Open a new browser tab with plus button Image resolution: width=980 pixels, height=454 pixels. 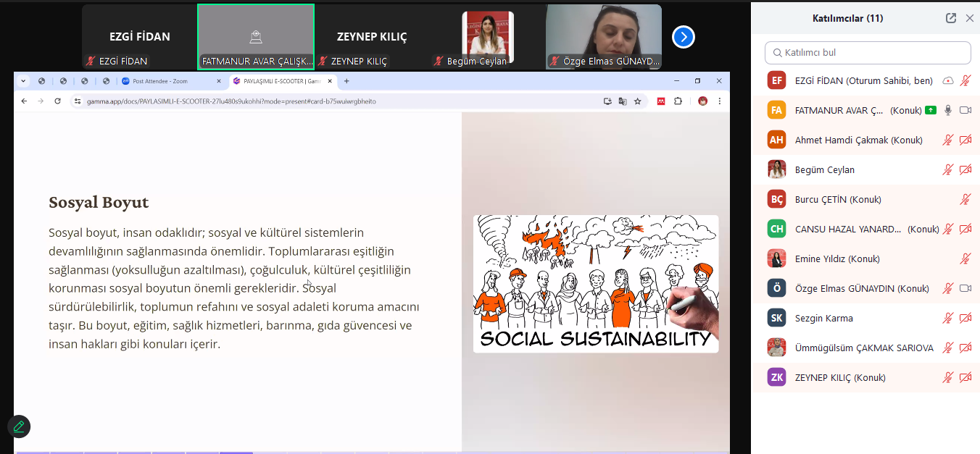click(x=346, y=81)
